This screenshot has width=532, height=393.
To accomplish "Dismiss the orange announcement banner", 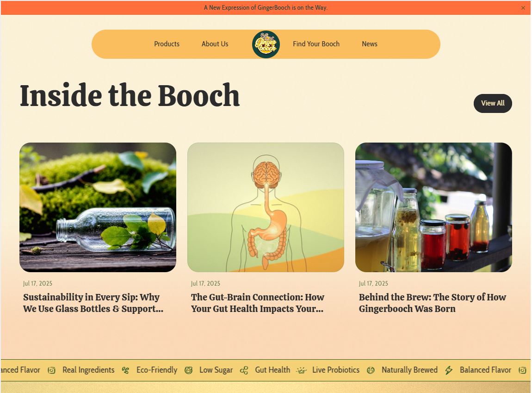I will coord(523,8).
